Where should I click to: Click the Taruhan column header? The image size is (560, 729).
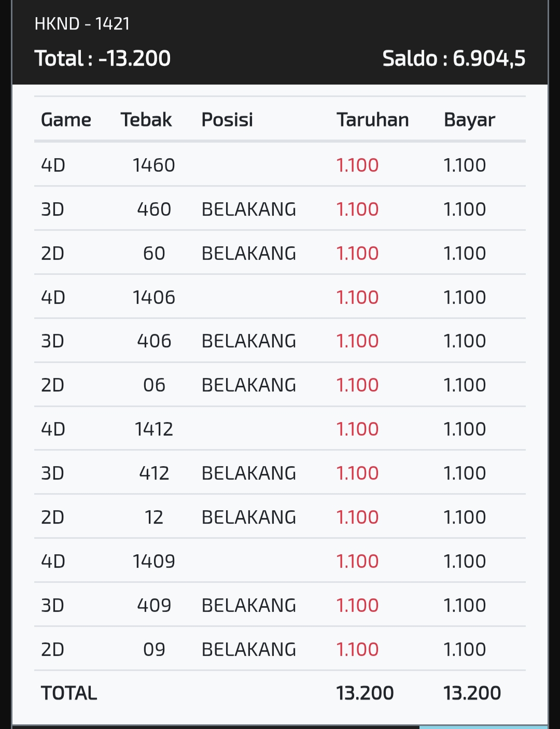[372, 120]
